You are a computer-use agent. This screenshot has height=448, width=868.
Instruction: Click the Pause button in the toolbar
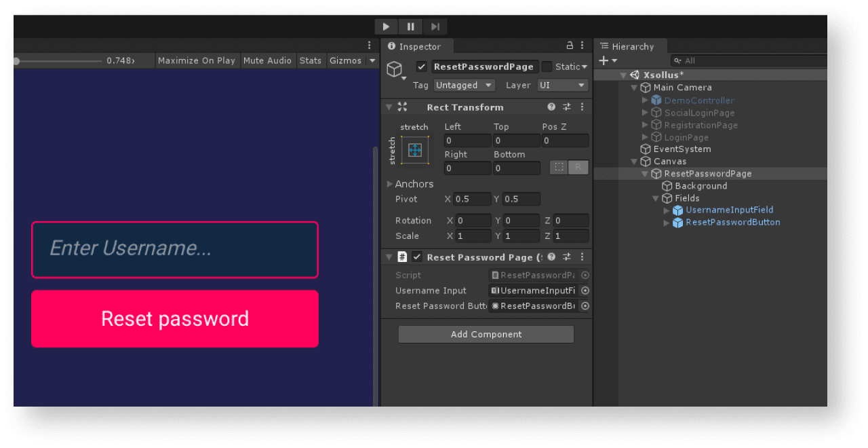point(411,26)
